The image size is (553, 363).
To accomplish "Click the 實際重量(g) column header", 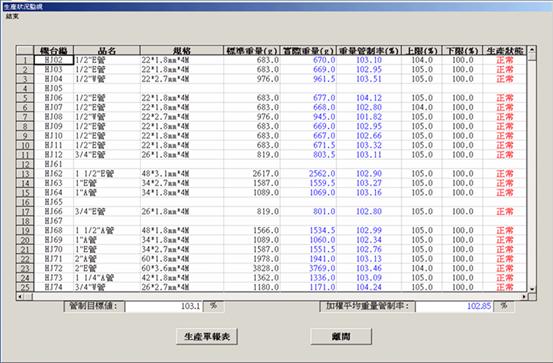I will [x=309, y=50].
